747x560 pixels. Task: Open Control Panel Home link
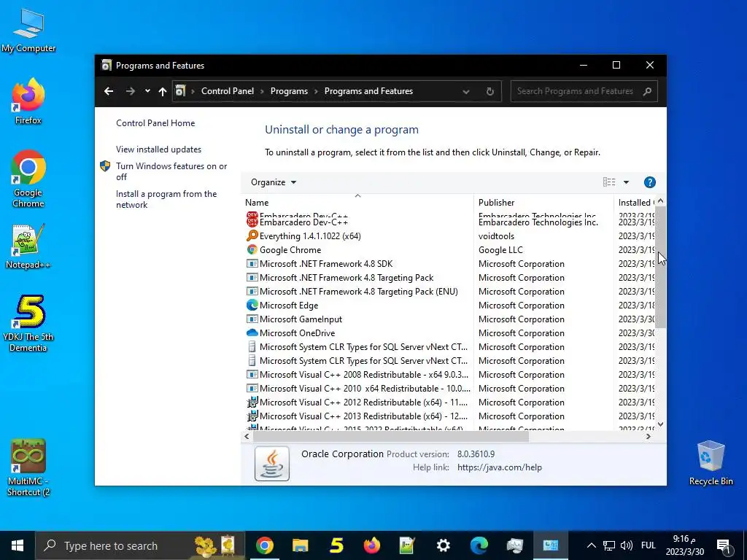(155, 122)
